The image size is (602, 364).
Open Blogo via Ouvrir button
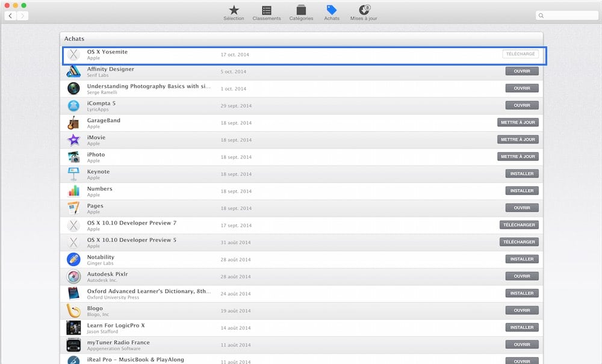522,310
